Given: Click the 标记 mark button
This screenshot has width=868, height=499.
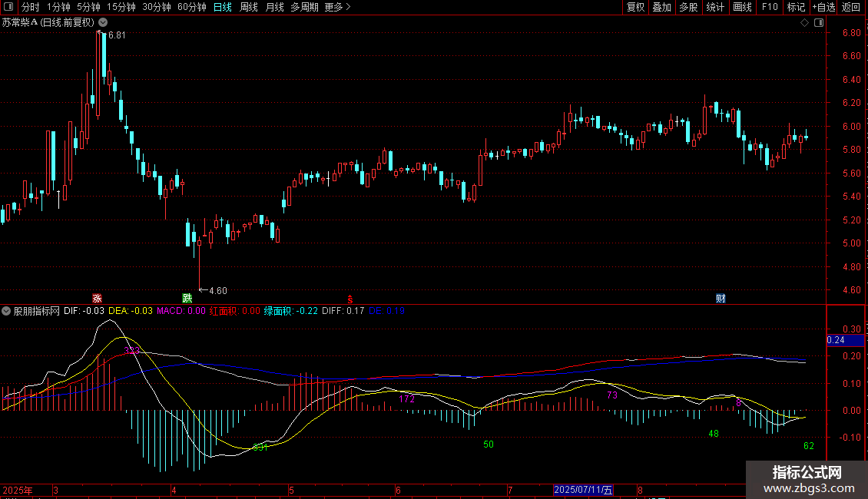Looking at the screenshot, I should pos(796,7).
